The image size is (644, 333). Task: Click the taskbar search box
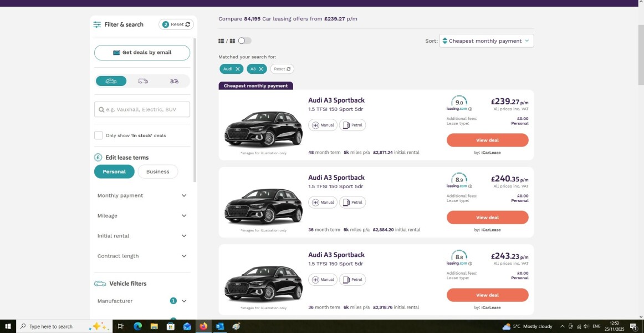(x=64, y=326)
